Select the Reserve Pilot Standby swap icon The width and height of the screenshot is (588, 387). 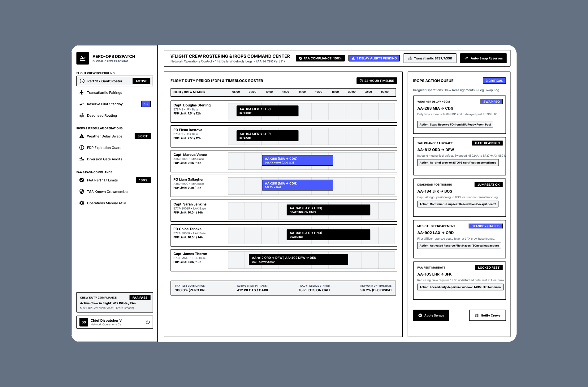(82, 104)
